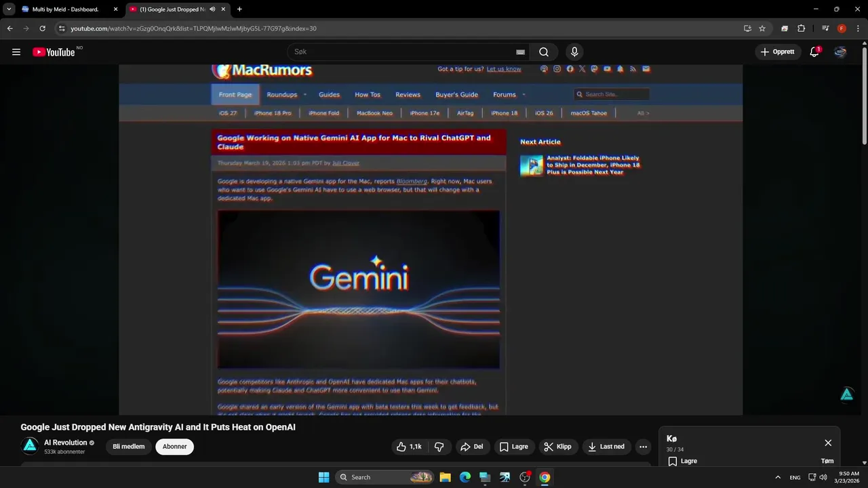This screenshot has width=868, height=488.
Task: Click the Chrome icon in the taskbar
Action: (x=545, y=477)
